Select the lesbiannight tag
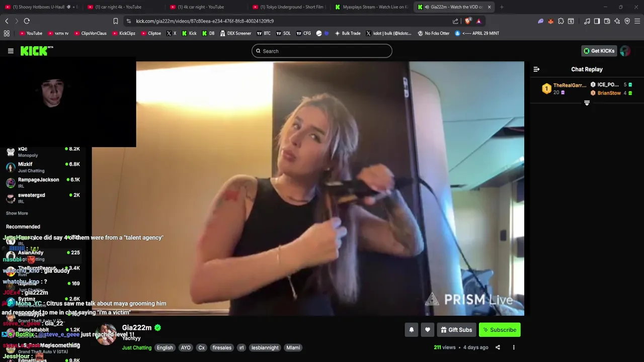 (x=265, y=347)
